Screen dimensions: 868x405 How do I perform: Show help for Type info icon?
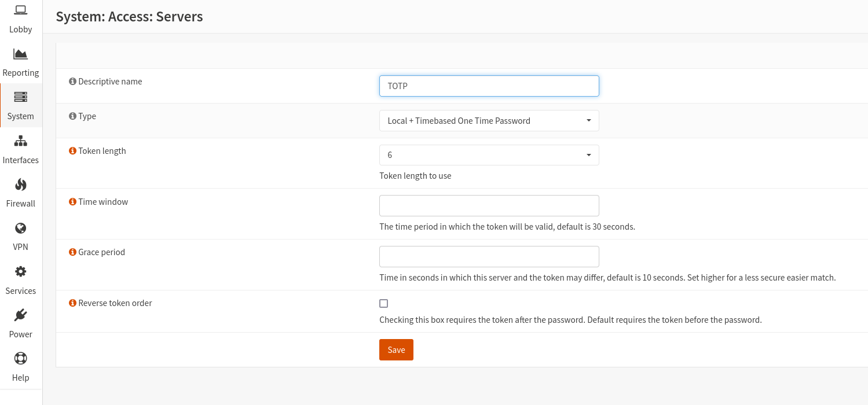(72, 116)
